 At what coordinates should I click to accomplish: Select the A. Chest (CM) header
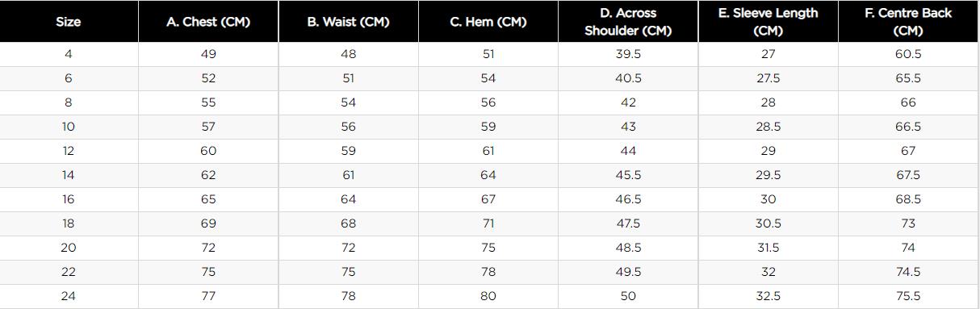point(208,22)
